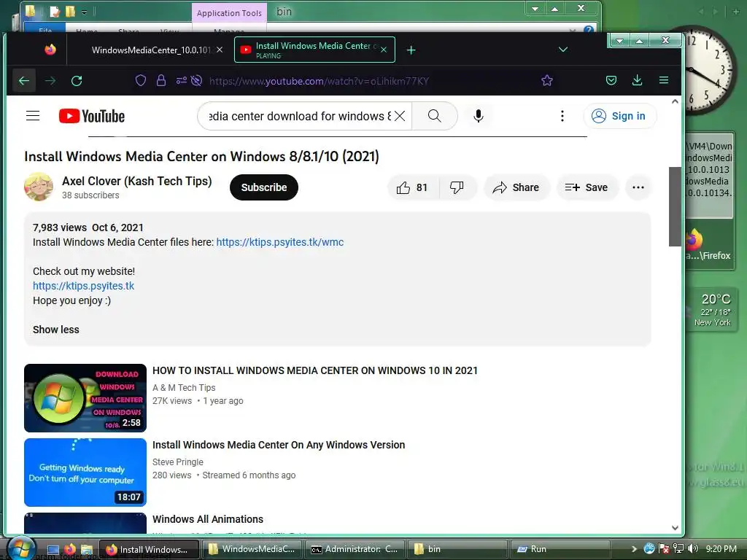Subscribe to Axel Clover channel
Viewport: 747px width, 560px height.
click(x=264, y=187)
